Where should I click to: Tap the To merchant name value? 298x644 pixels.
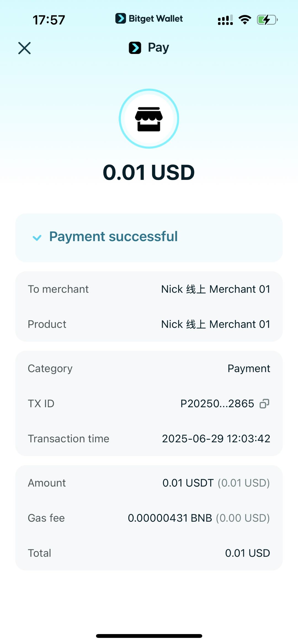coord(215,289)
